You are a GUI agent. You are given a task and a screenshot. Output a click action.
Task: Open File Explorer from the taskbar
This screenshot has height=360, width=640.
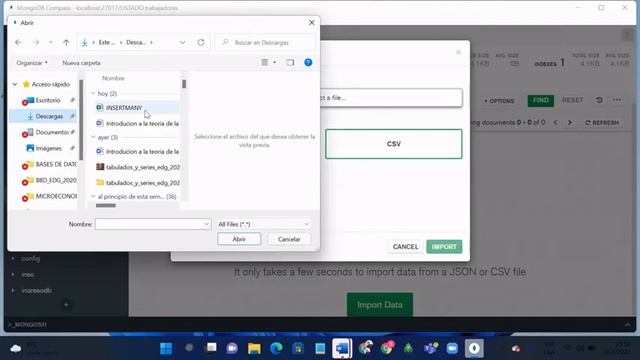(254, 349)
